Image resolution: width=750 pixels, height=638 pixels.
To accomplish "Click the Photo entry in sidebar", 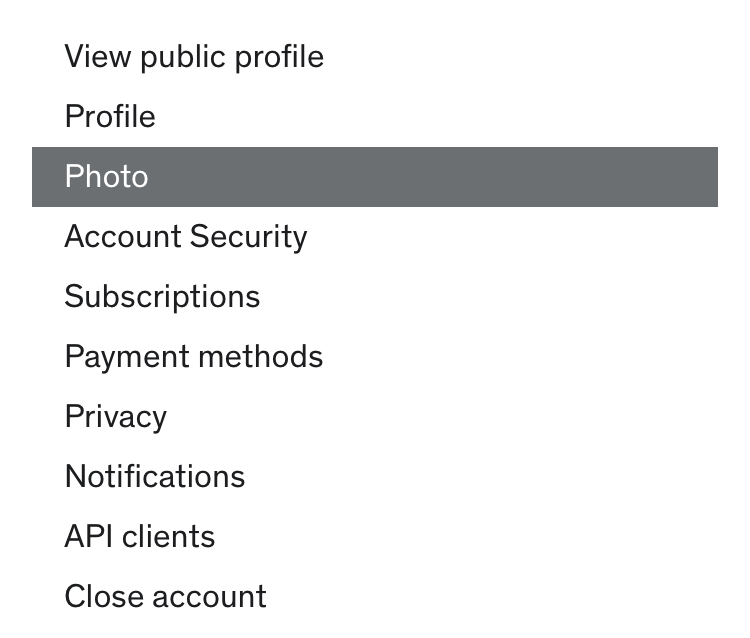I will [x=107, y=177].
